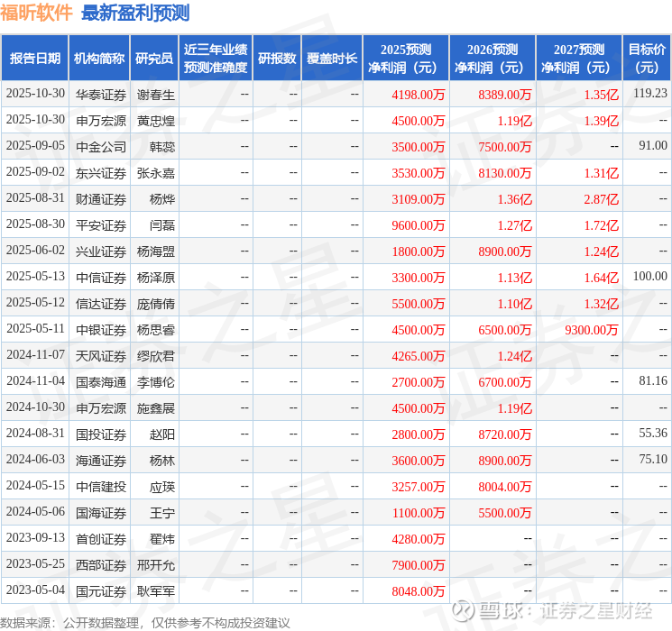Select the 最新盈利预测 heading
Screen dimensions: 672x631
pyautogui.click(x=135, y=13)
